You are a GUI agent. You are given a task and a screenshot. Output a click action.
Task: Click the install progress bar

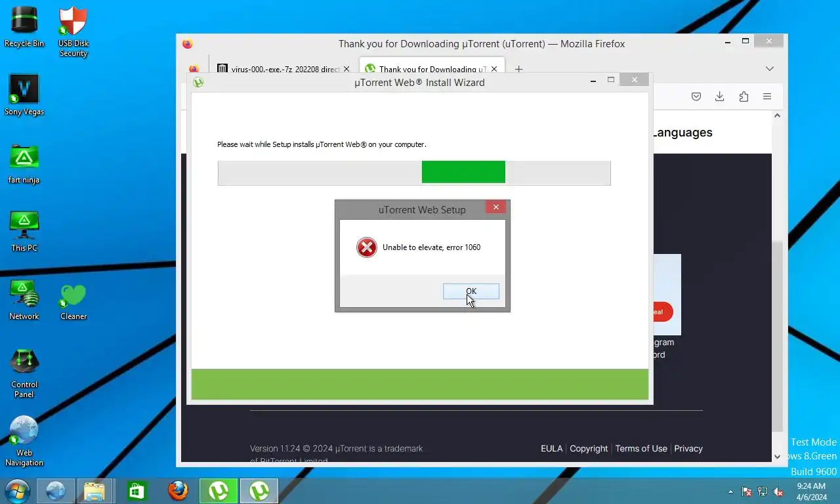click(x=414, y=173)
